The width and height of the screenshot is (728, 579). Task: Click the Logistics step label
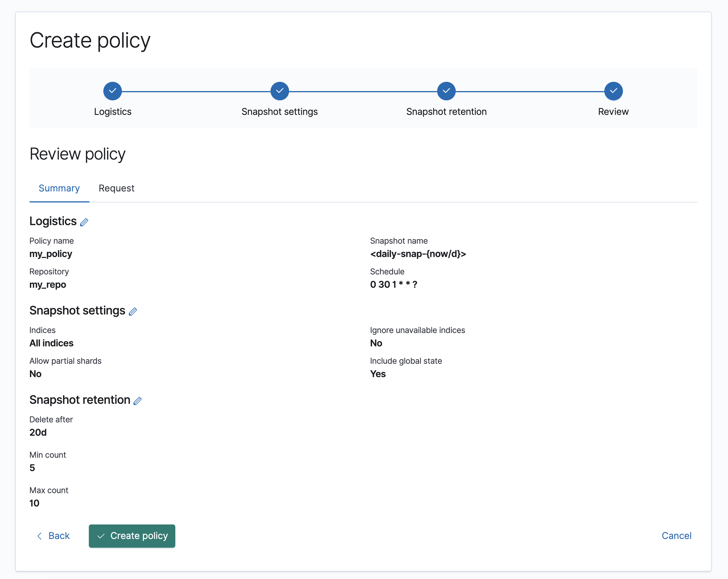click(112, 112)
